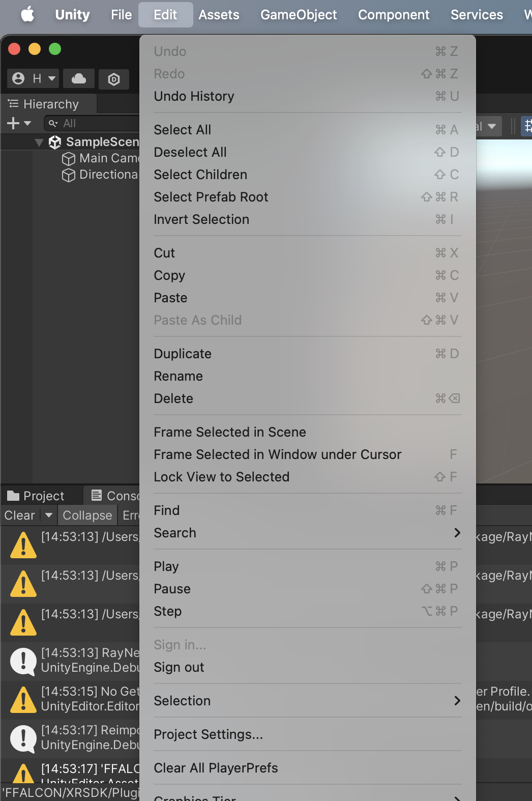Open the GameObject menu
This screenshot has height=801, width=532.
pyautogui.click(x=299, y=15)
